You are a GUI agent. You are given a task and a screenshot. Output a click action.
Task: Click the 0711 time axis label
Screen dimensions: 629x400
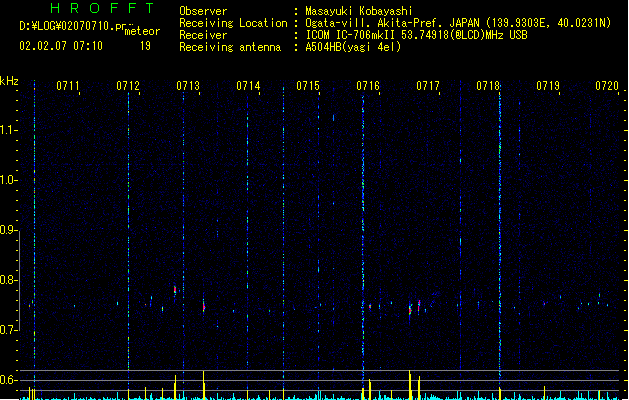(x=67, y=86)
